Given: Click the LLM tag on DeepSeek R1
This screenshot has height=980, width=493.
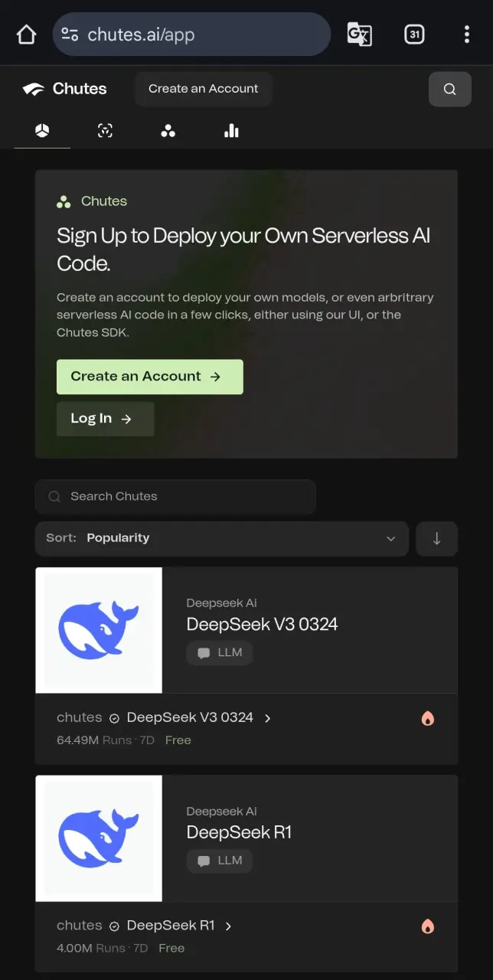Looking at the screenshot, I should pos(220,861).
